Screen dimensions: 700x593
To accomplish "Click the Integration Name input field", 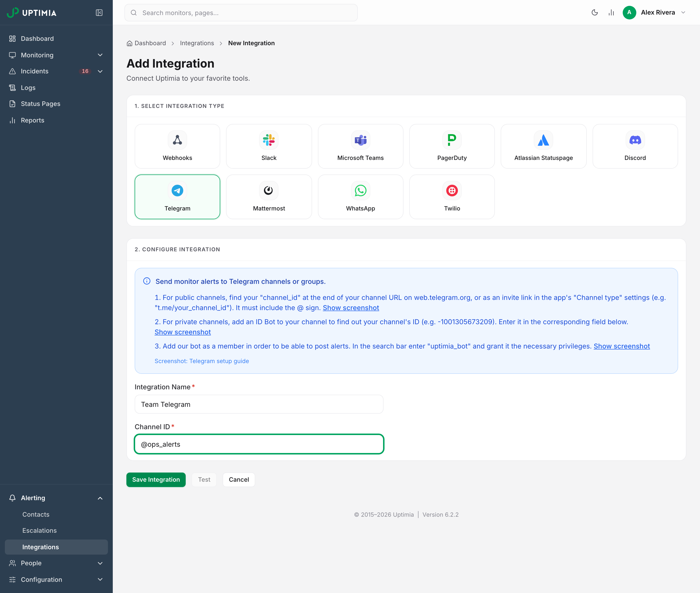I will pyautogui.click(x=259, y=404).
